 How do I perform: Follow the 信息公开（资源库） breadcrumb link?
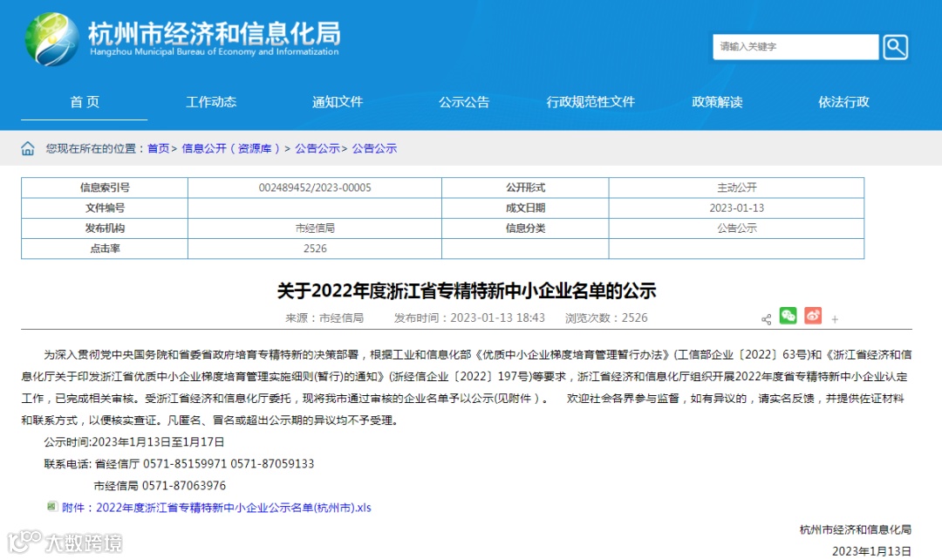tap(230, 148)
